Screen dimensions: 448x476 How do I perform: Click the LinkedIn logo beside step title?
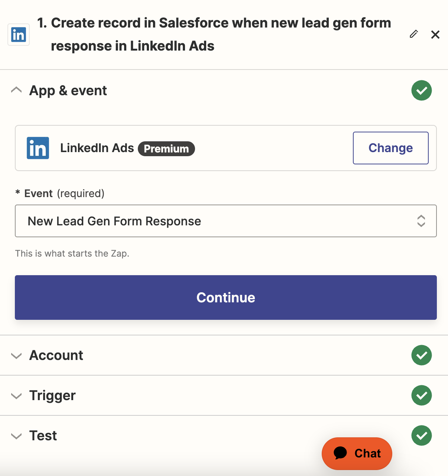click(19, 35)
